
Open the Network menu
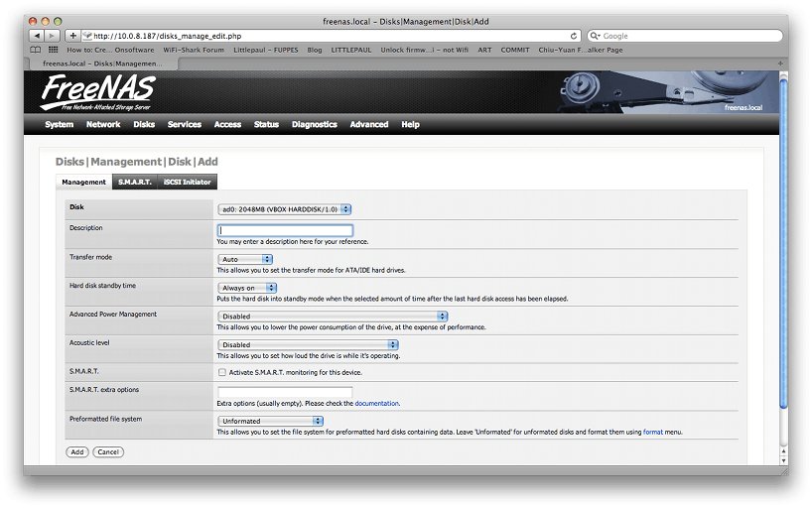(103, 124)
